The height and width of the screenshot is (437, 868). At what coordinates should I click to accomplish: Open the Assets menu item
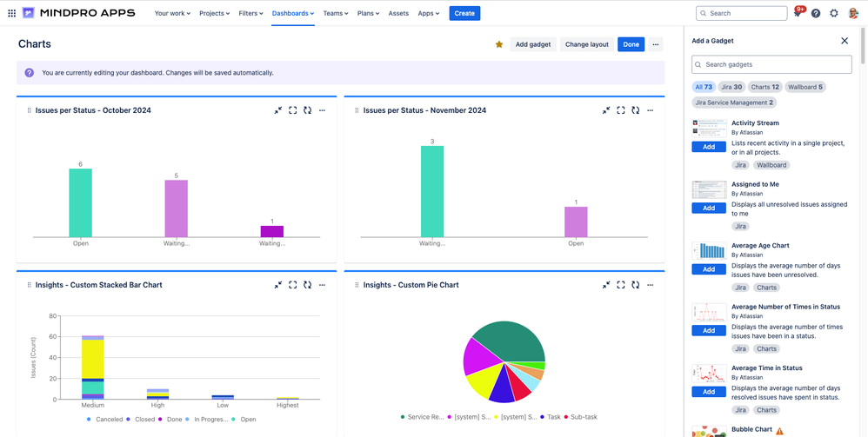(x=398, y=13)
